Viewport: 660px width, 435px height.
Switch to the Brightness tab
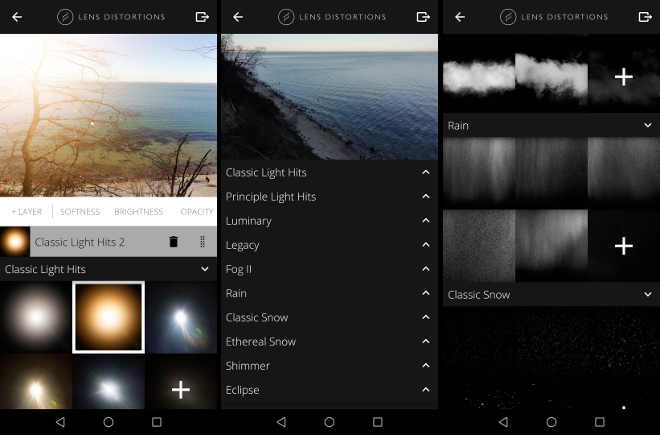(139, 212)
